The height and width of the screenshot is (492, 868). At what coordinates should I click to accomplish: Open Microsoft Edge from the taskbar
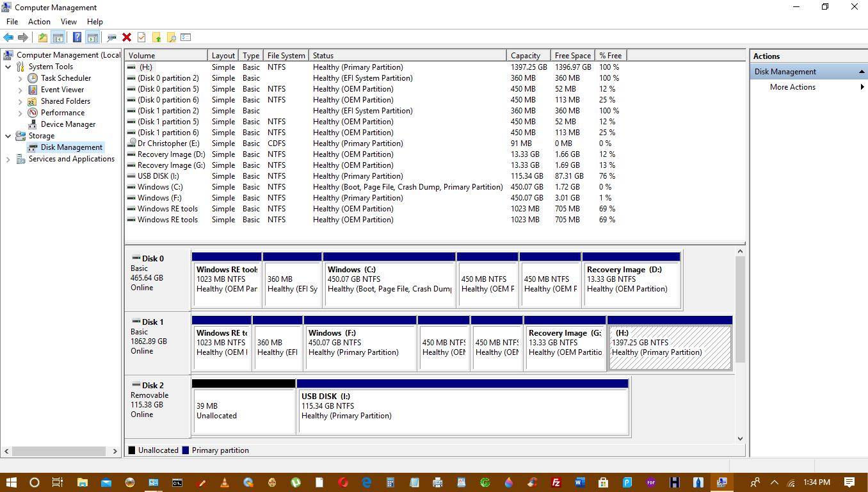coord(367,482)
